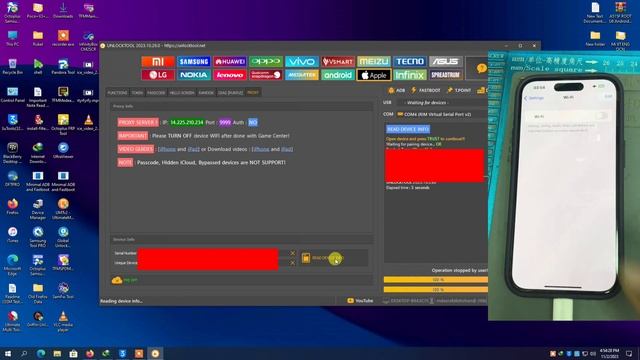
Task: Click the lower progress bar
Action: pos(436,289)
